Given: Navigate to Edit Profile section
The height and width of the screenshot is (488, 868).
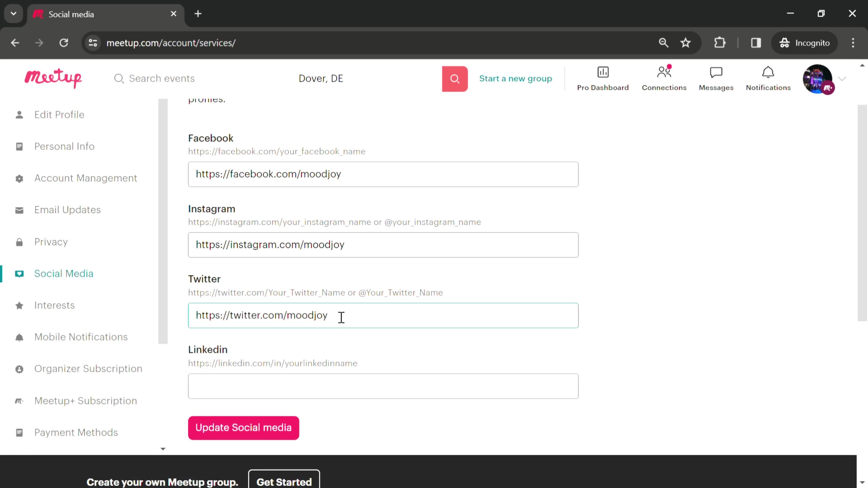Looking at the screenshot, I should click(x=59, y=114).
